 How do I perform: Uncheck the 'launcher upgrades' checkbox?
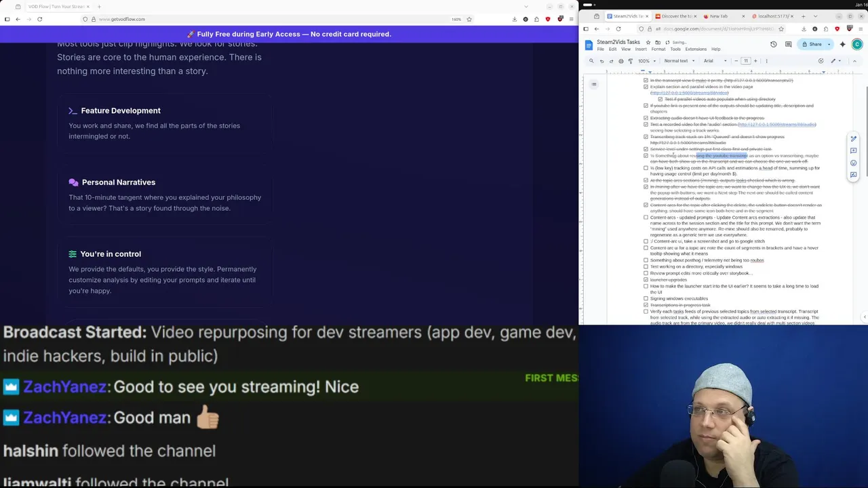coord(646,279)
